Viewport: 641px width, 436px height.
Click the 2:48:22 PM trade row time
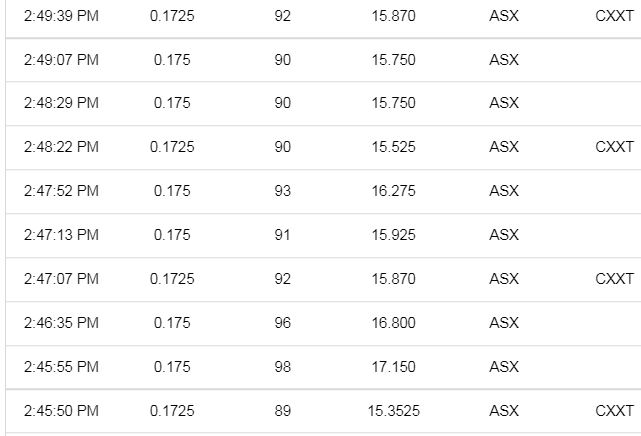61,147
